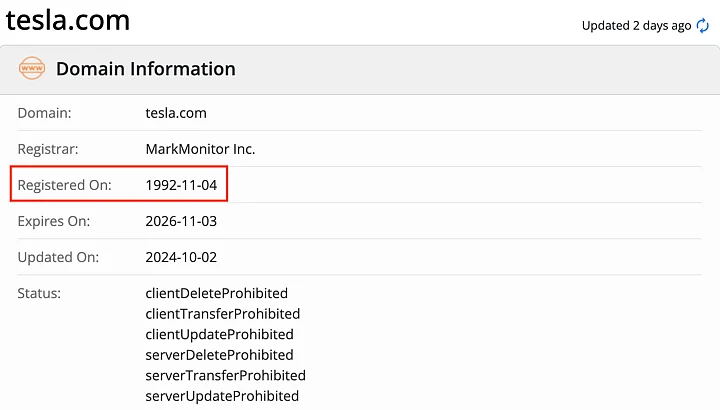The image size is (720, 410).
Task: Click the Expires On label
Action: 54,221
